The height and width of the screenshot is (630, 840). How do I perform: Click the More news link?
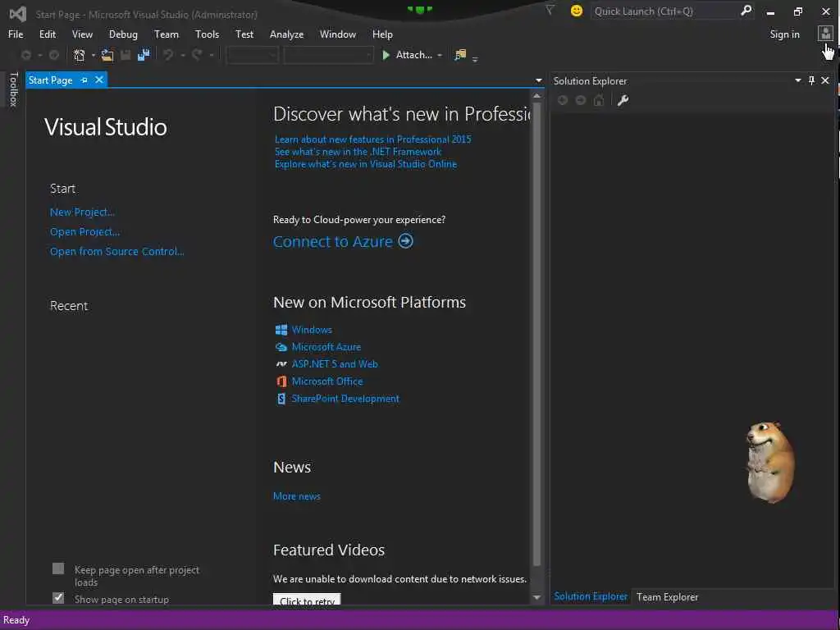(x=297, y=496)
